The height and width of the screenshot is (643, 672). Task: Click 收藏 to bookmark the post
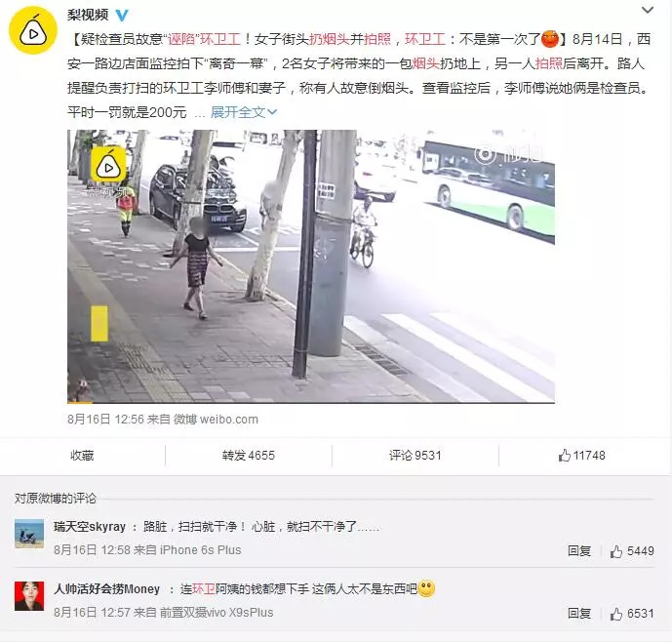pyautogui.click(x=82, y=456)
